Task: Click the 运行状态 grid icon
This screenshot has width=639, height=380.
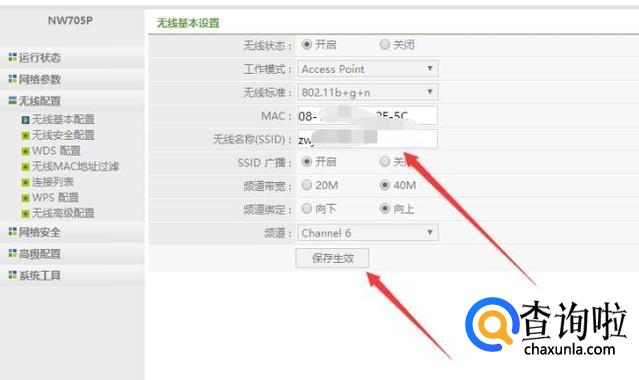Action: tap(13, 57)
